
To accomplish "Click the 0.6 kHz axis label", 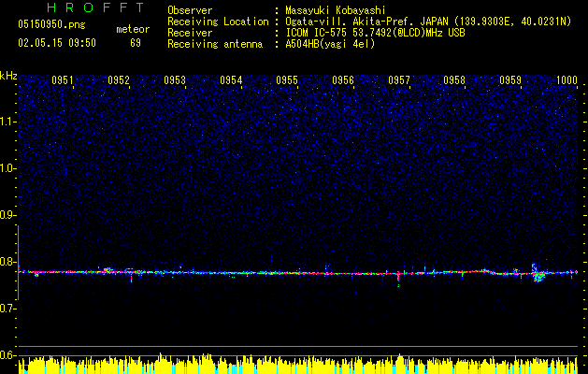I will tap(8, 355).
